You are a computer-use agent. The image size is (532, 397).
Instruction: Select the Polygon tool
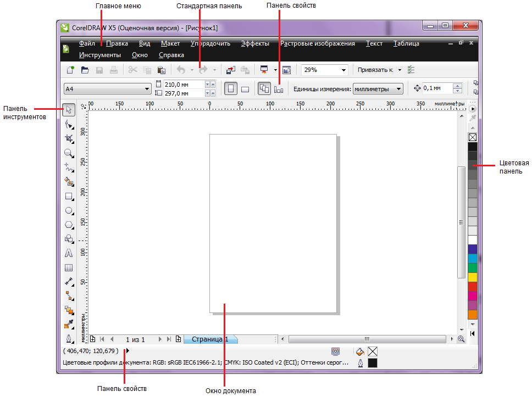[69, 225]
